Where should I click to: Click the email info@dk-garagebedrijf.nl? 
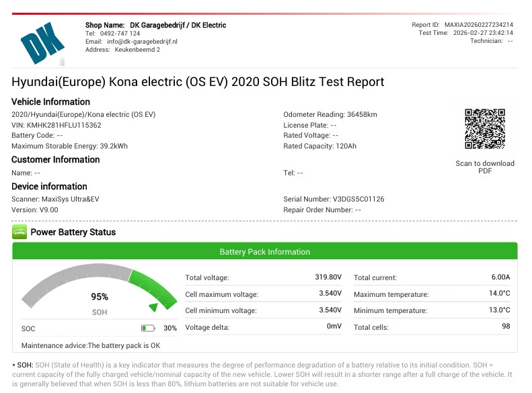tap(142, 42)
